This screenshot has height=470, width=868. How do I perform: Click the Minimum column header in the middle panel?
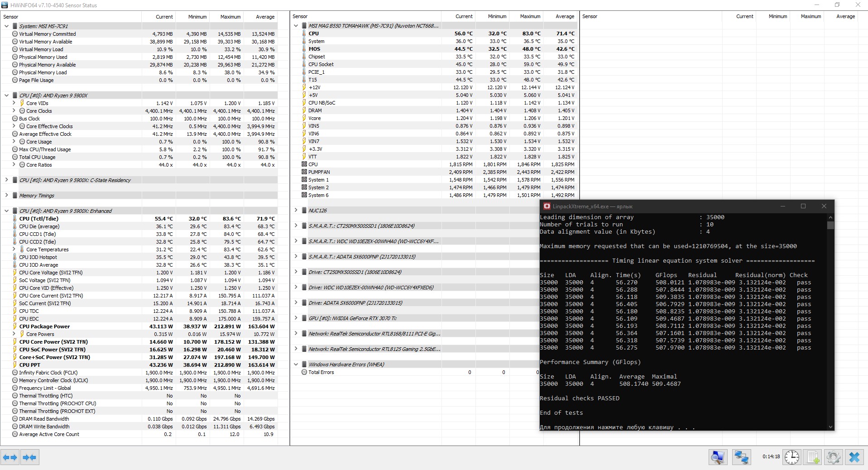(x=492, y=16)
